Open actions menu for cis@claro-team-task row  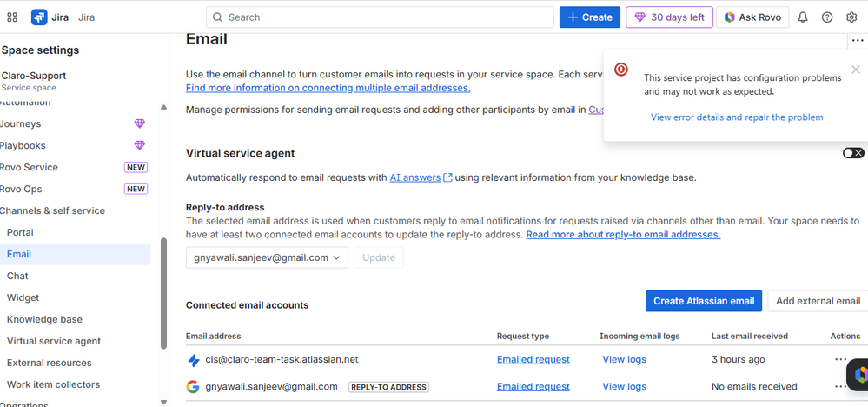click(x=840, y=359)
